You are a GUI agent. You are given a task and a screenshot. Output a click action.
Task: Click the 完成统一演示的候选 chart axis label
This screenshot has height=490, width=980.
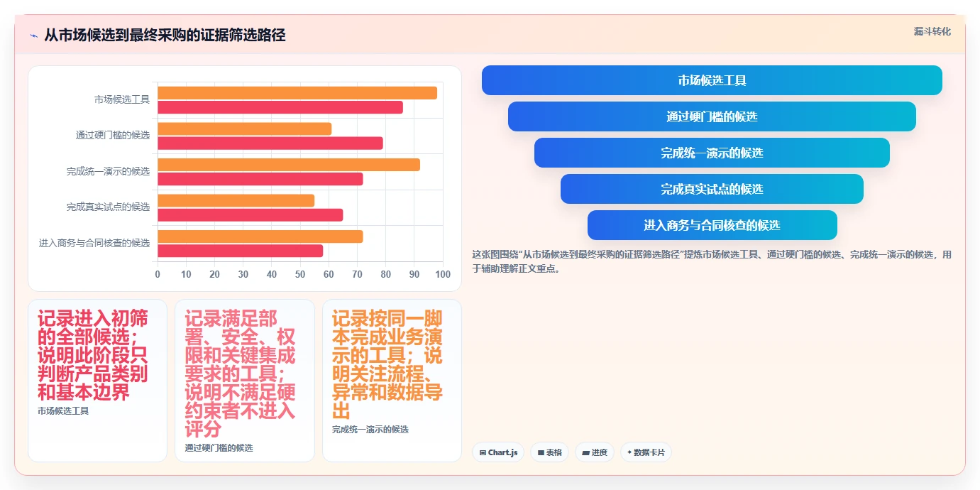point(108,171)
